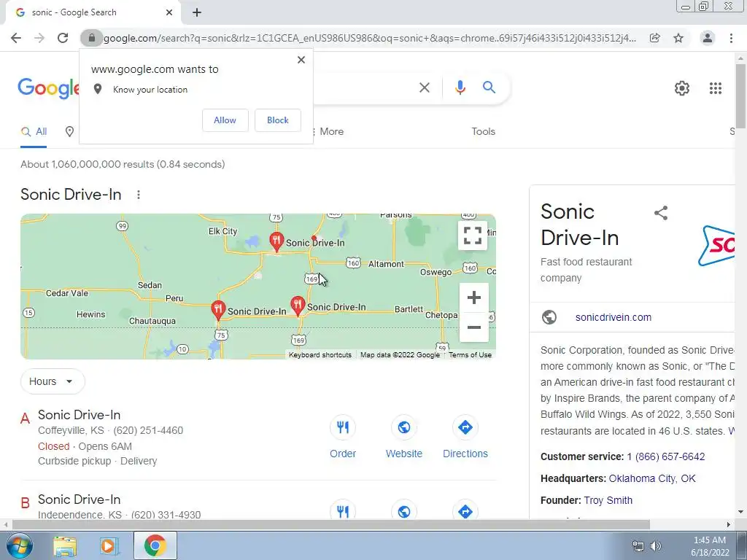Viewport: 747px width, 560px height.
Task: Block Google location request
Action: [278, 120]
